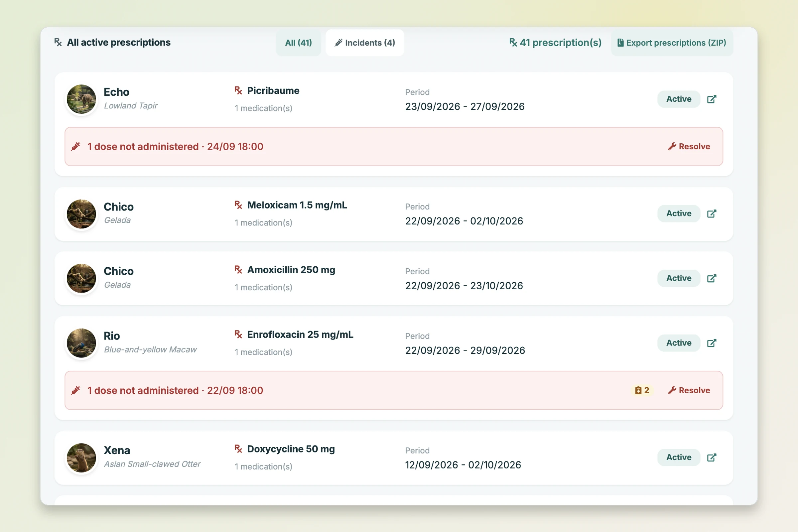Image resolution: width=798 pixels, height=532 pixels.
Task: Click the period 22/09/2026 - 23/10/2026
Action: (464, 286)
